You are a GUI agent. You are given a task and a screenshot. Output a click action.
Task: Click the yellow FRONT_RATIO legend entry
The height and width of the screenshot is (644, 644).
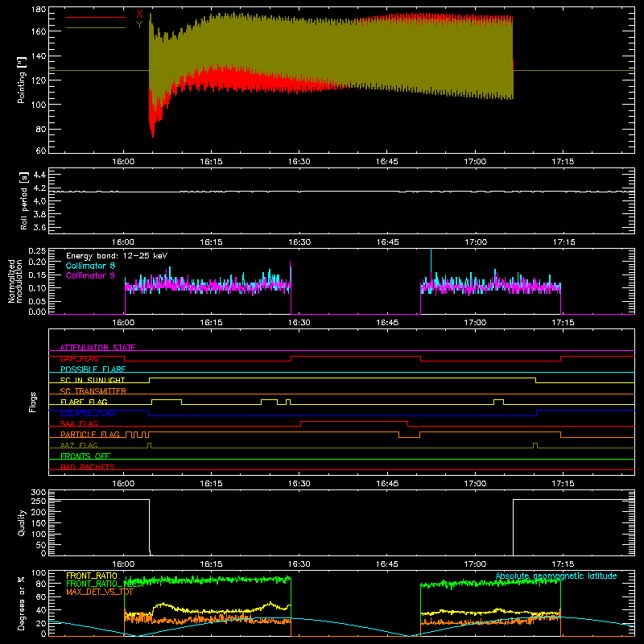(92, 576)
